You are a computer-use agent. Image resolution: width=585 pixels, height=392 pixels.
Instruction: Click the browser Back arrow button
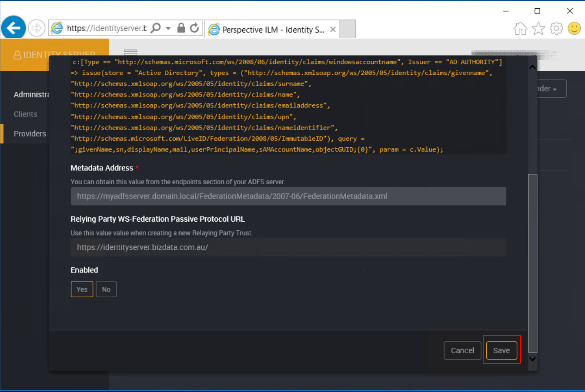point(13,28)
